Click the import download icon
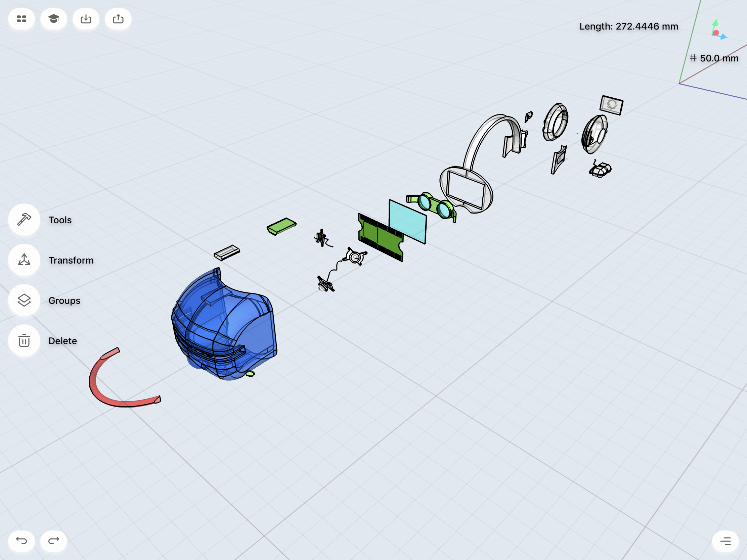This screenshot has height=560, width=747. point(86,19)
